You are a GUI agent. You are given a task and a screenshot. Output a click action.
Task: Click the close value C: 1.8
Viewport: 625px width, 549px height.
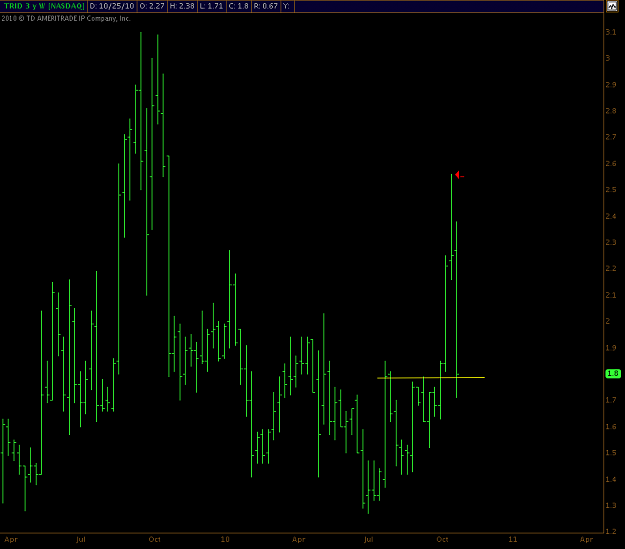[x=239, y=6]
